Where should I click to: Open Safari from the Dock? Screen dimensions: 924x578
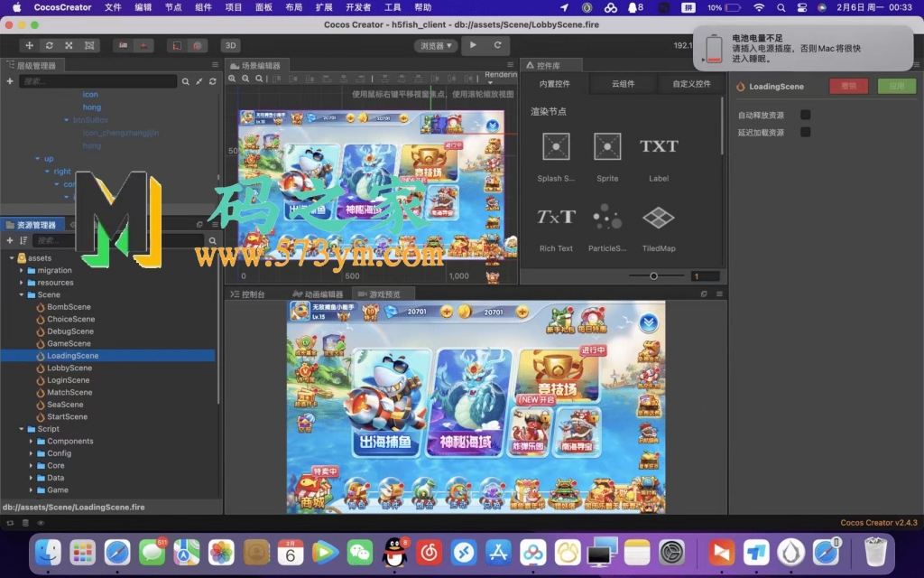(x=117, y=553)
